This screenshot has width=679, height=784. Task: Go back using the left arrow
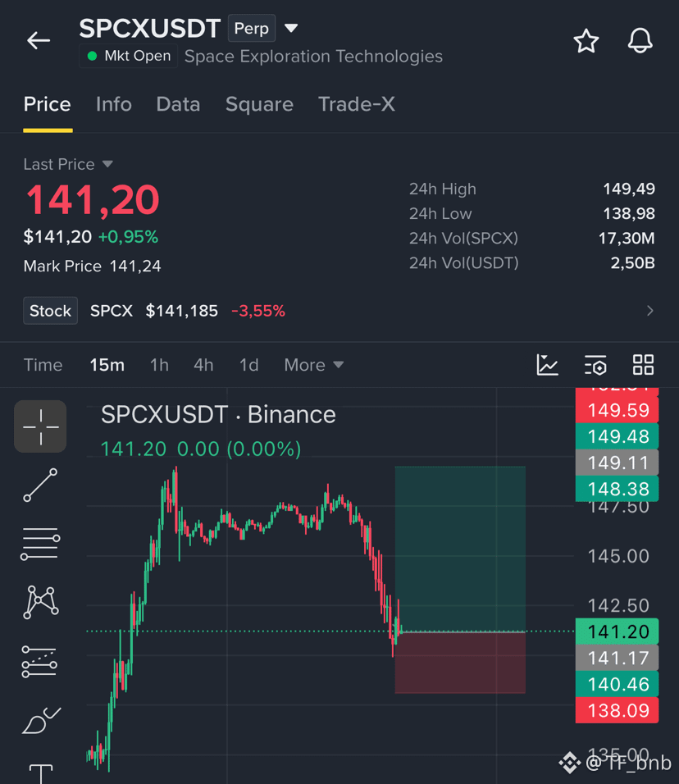click(x=39, y=40)
